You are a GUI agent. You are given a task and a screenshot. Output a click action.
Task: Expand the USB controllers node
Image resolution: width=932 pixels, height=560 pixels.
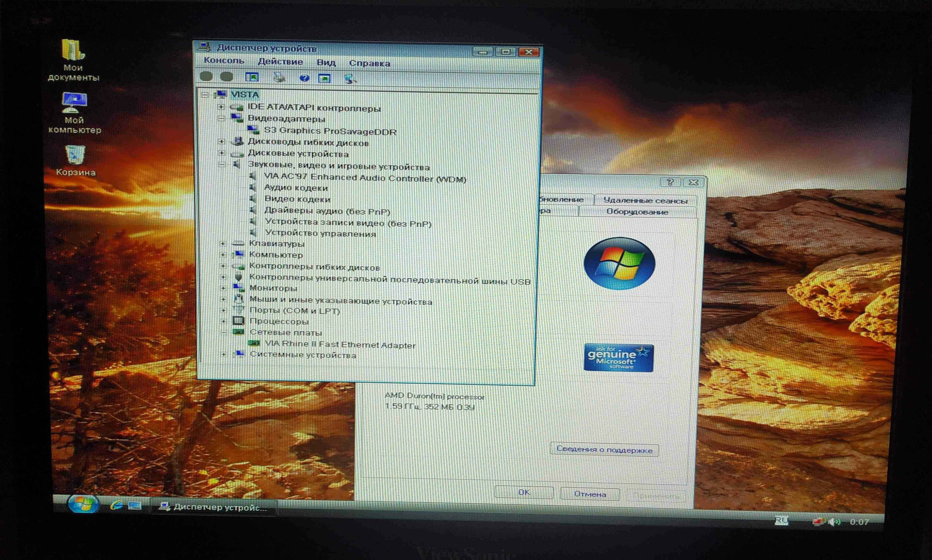[223, 277]
